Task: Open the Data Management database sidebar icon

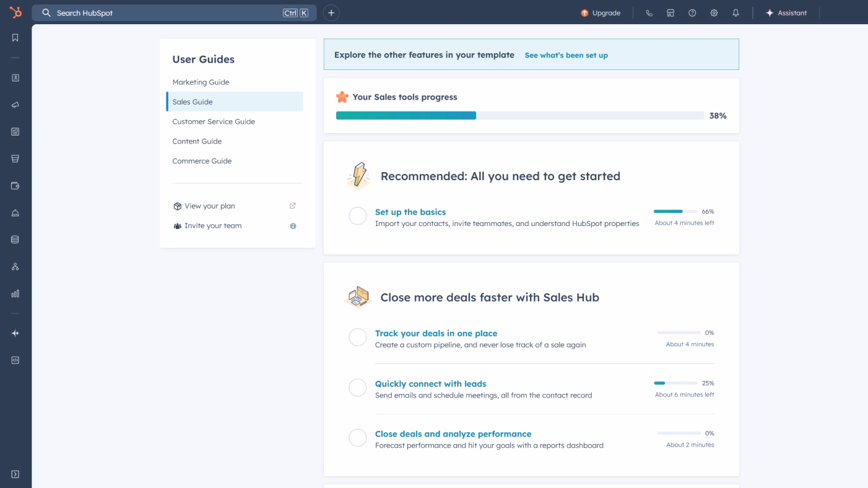Action: click(x=15, y=239)
